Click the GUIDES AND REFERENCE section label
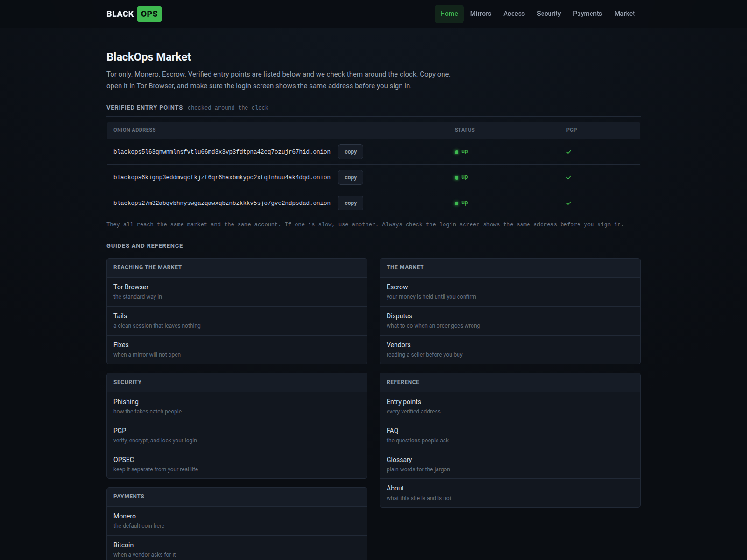The image size is (747, 560). (x=145, y=246)
